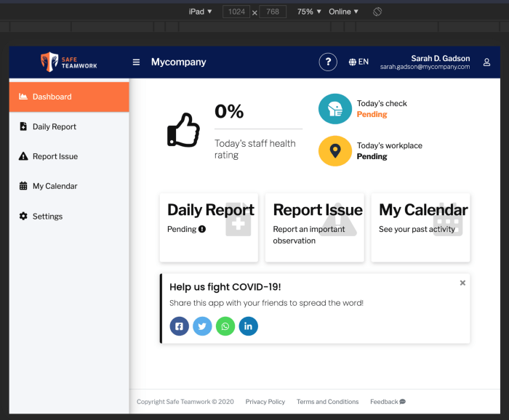Share via WhatsApp icon
The height and width of the screenshot is (420, 509).
pos(225,326)
